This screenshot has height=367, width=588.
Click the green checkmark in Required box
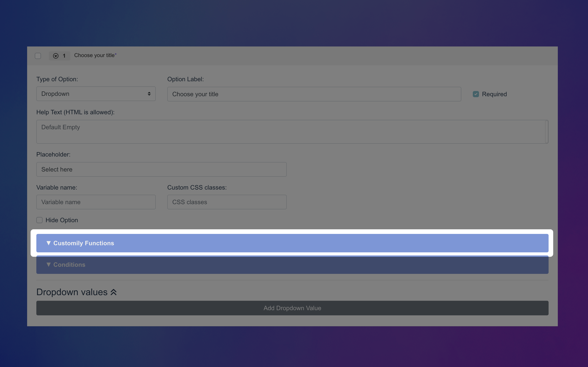pyautogui.click(x=476, y=94)
